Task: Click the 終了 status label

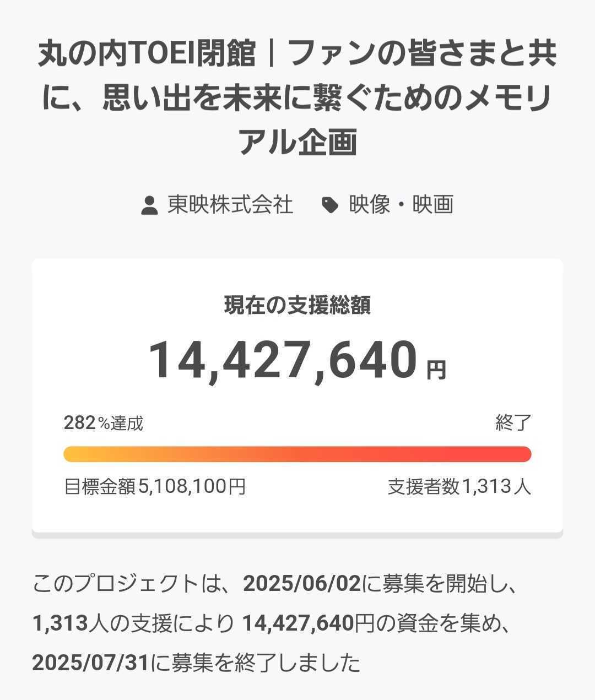Action: point(513,423)
